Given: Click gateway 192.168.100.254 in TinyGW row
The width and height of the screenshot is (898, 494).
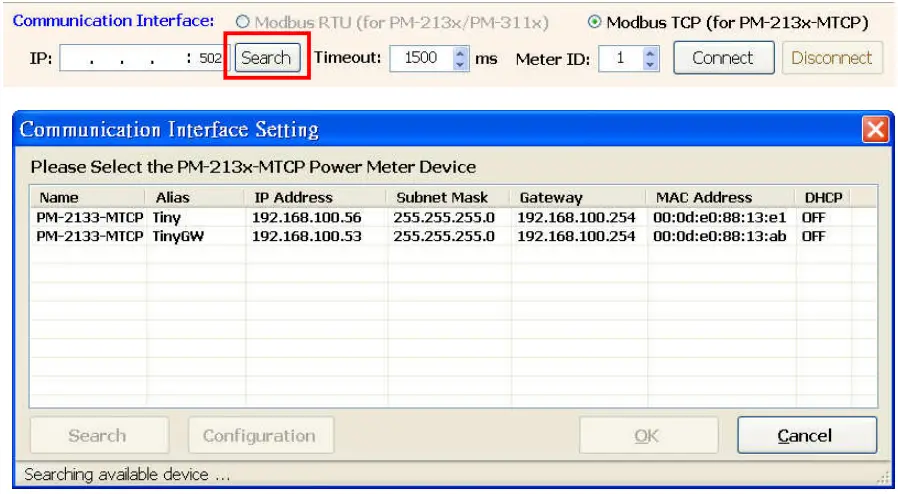Looking at the screenshot, I should (x=576, y=236).
